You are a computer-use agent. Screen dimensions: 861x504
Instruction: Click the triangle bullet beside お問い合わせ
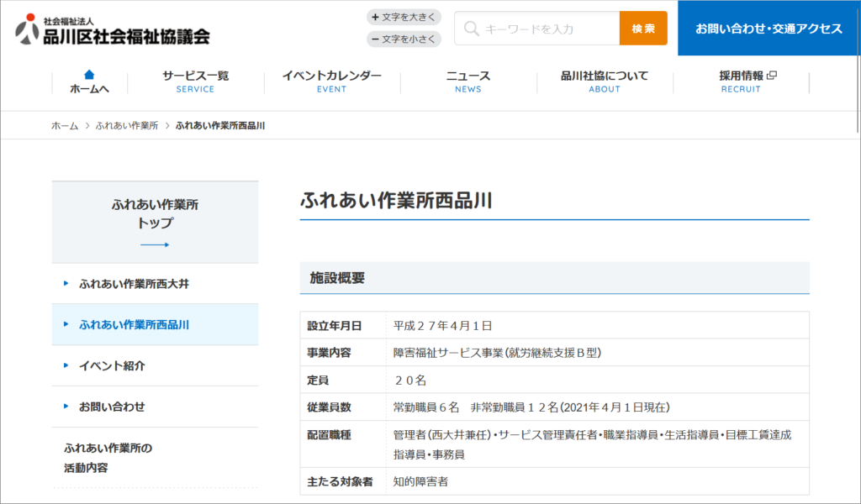(66, 407)
